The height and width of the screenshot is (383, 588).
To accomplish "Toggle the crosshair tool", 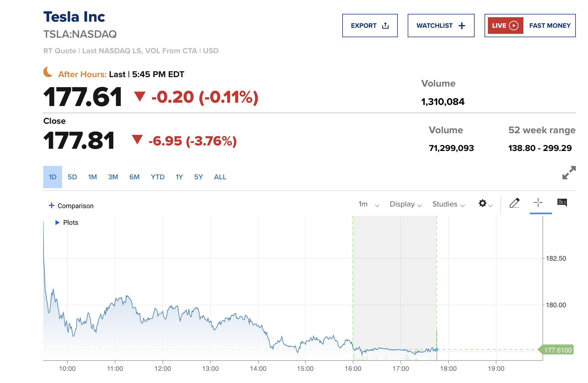I will pyautogui.click(x=538, y=203).
